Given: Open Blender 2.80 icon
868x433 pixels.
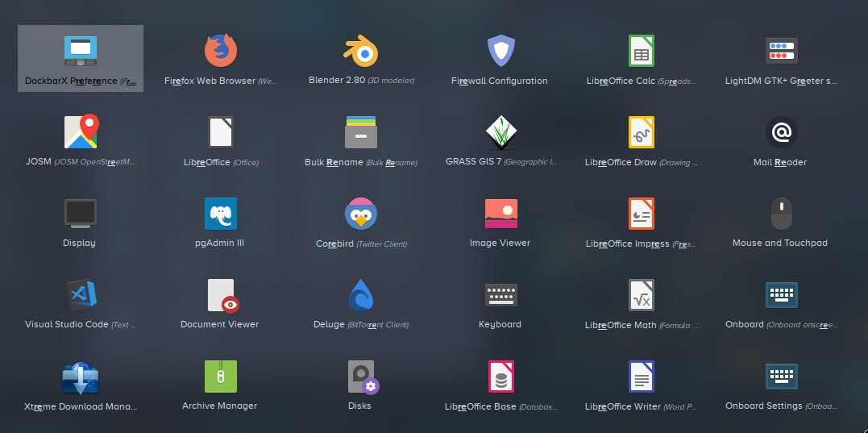Looking at the screenshot, I should click(x=361, y=51).
